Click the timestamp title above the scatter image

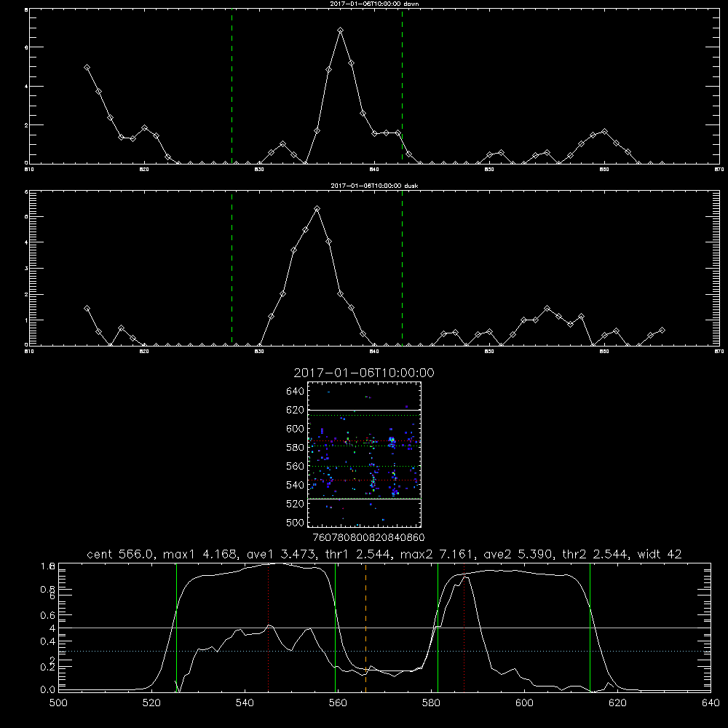(x=364, y=373)
